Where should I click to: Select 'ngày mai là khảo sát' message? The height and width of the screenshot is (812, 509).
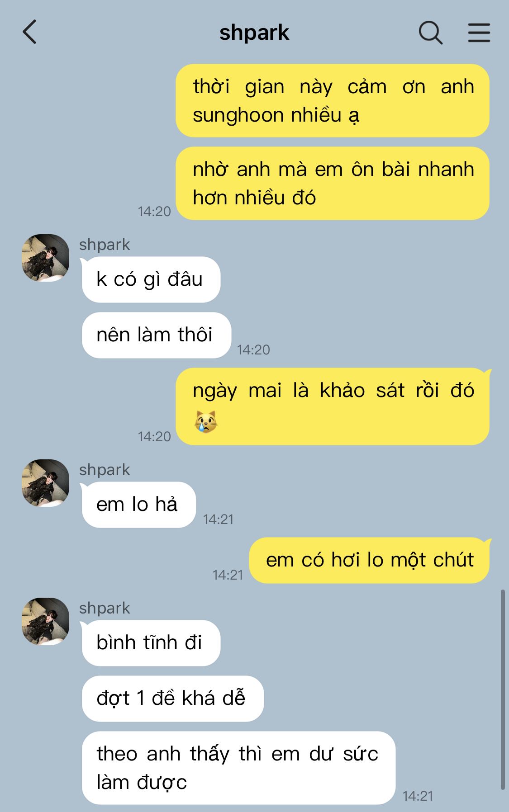point(333,406)
